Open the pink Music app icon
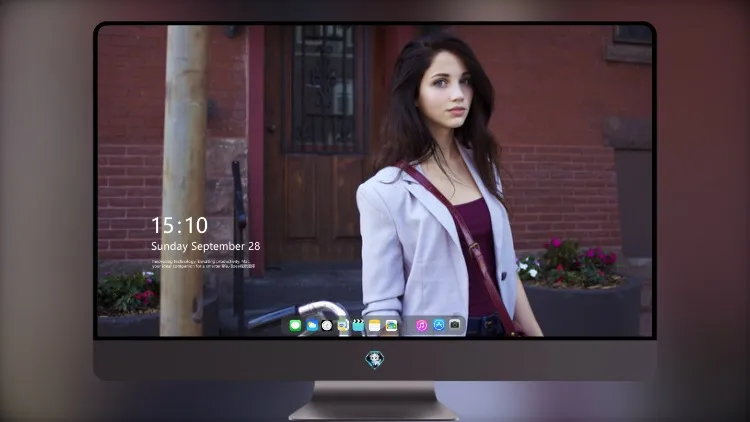This screenshot has height=422, width=750. [421, 325]
